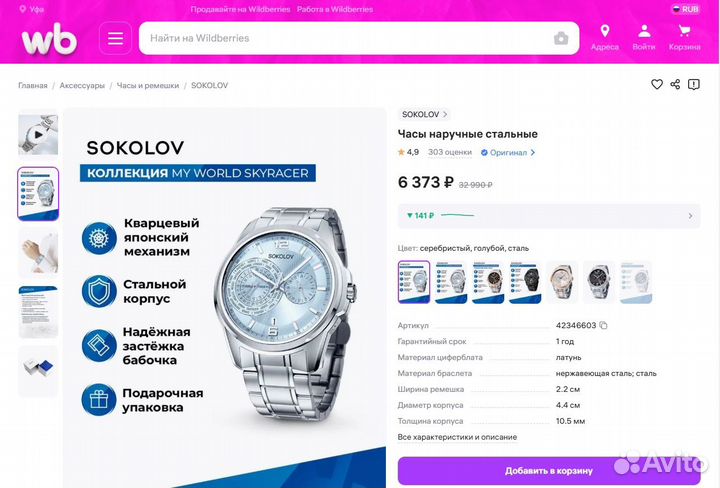Go to Wildberries home via logo
The image size is (720, 488).
[49, 39]
